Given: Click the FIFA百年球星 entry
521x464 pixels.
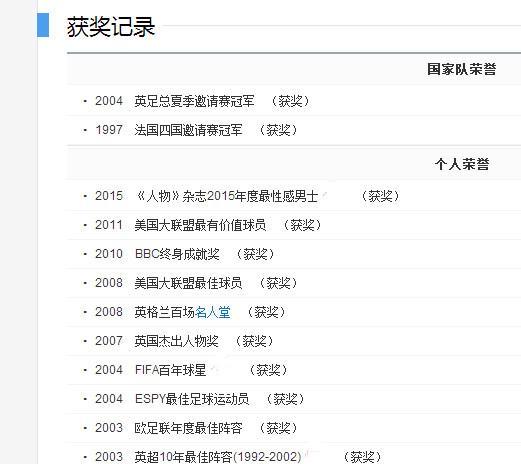Looking at the screenshot, I should tap(170, 370).
